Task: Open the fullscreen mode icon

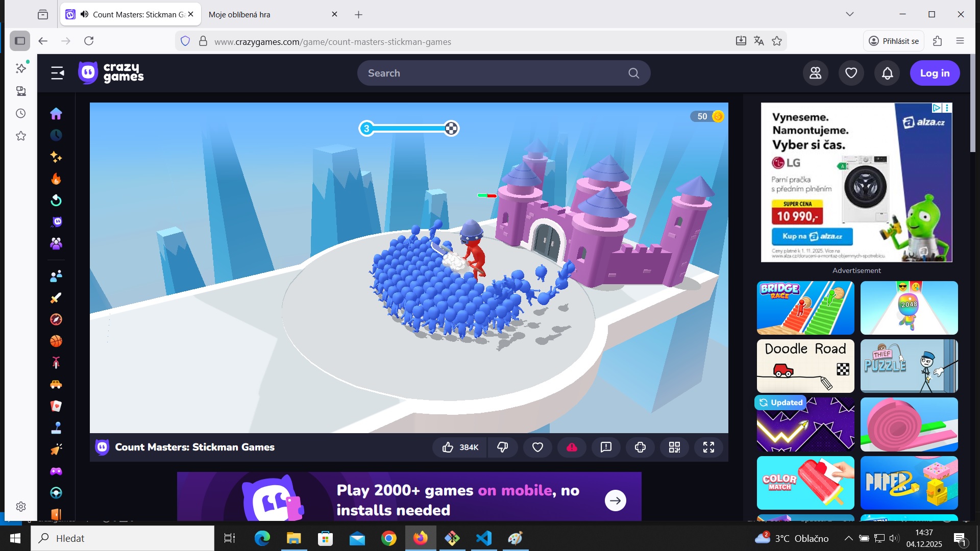Action: point(708,447)
